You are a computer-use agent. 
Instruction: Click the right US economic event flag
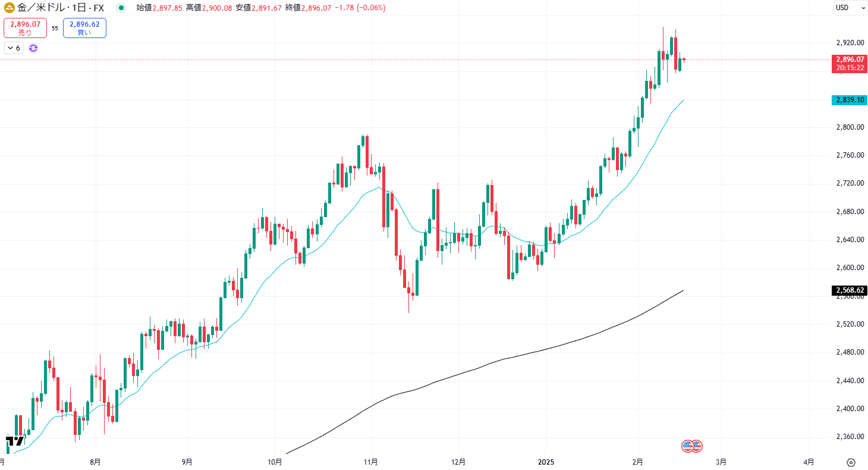coord(697,445)
